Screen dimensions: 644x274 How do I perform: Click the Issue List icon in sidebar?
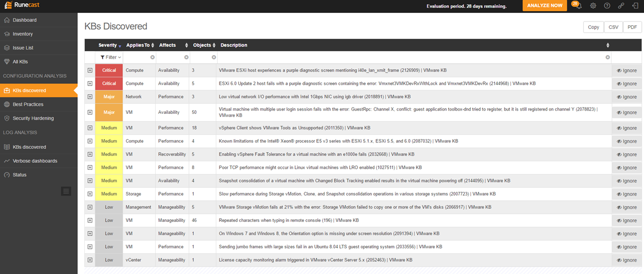[x=7, y=48]
